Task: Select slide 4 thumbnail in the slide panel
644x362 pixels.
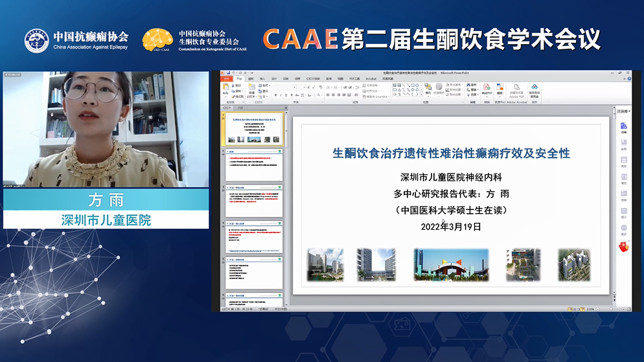Action: tap(254, 237)
